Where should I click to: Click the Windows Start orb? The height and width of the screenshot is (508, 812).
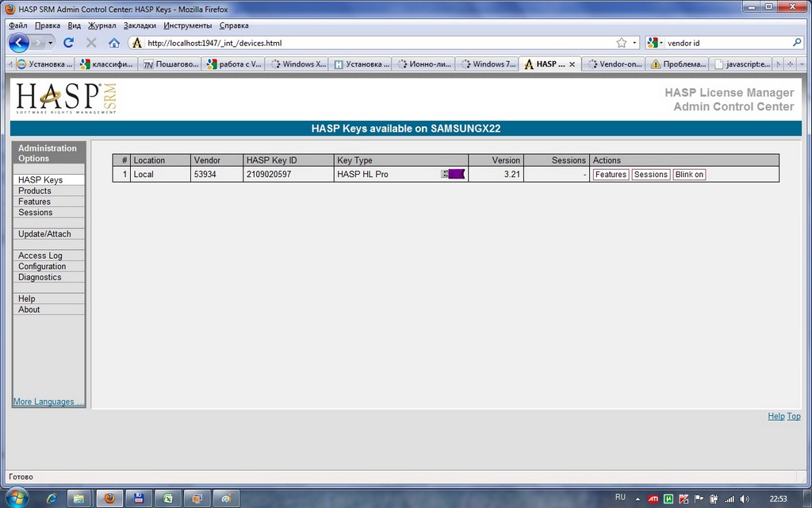coord(17,498)
